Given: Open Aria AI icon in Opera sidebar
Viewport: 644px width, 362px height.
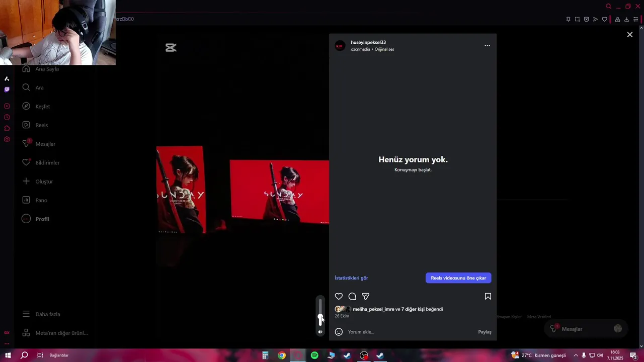Looking at the screenshot, I should (7, 78).
